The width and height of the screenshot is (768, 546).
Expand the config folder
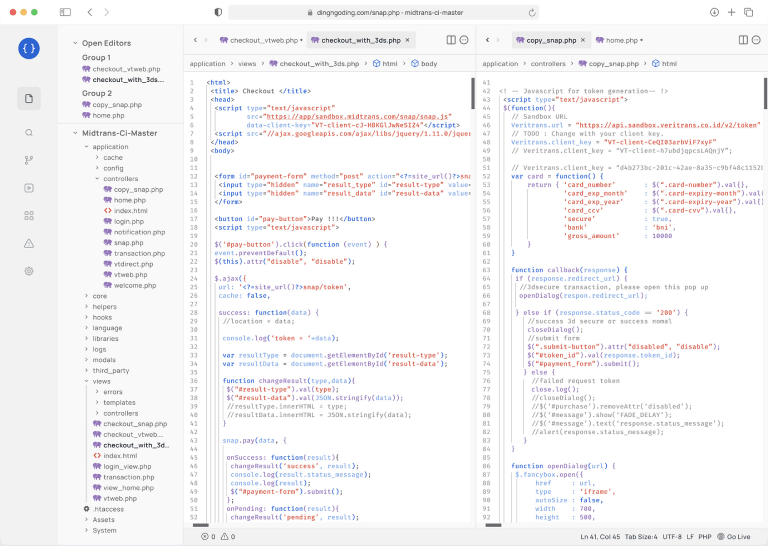97,168
